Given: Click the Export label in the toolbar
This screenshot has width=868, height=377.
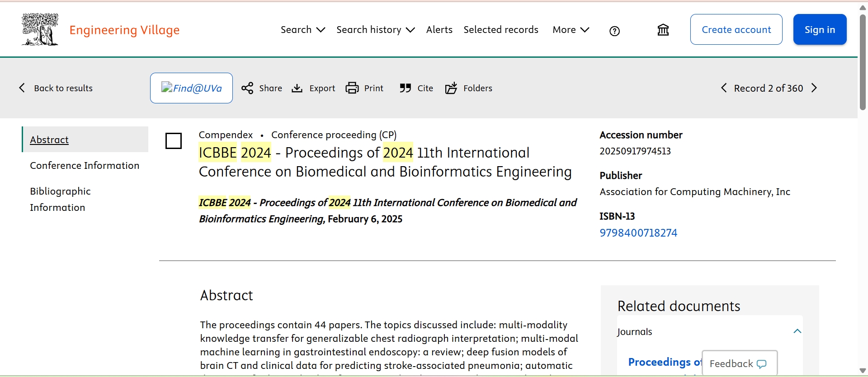Looking at the screenshot, I should pyautogui.click(x=322, y=88).
